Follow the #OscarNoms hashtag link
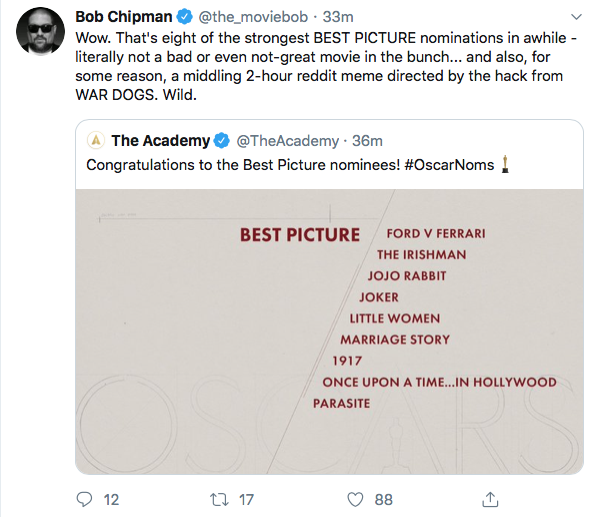 (449, 165)
